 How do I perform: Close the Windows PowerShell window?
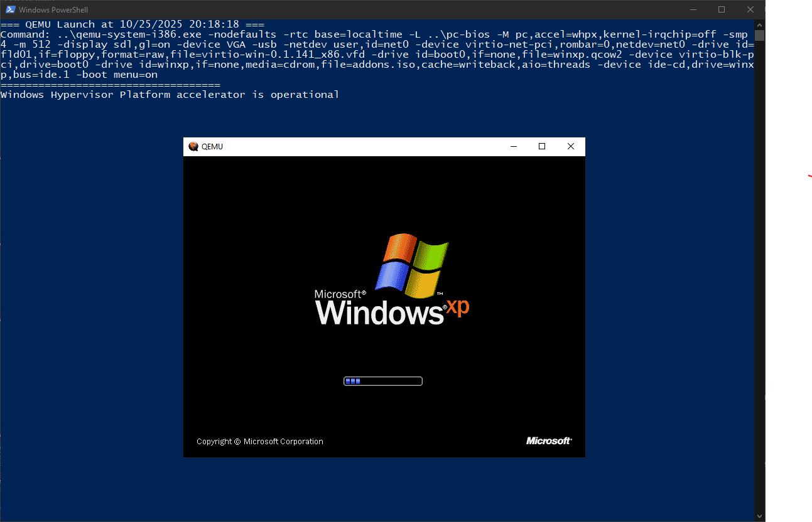coord(750,9)
